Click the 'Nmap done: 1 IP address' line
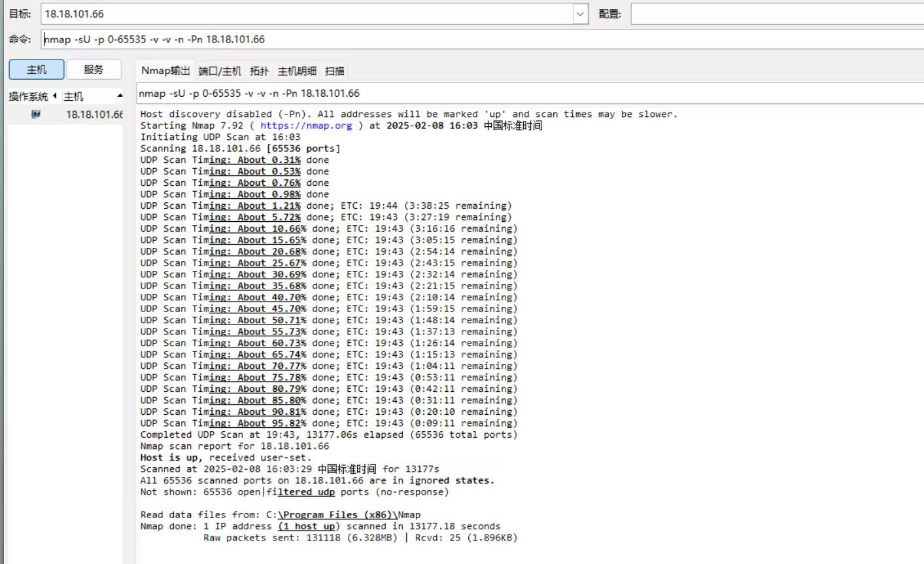This screenshot has height=564, width=924. click(x=320, y=526)
